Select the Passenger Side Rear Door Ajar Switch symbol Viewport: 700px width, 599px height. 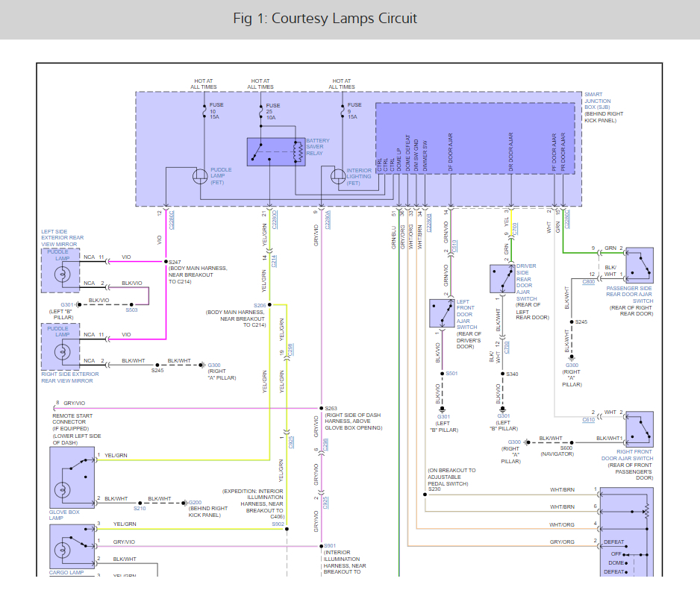(x=640, y=266)
